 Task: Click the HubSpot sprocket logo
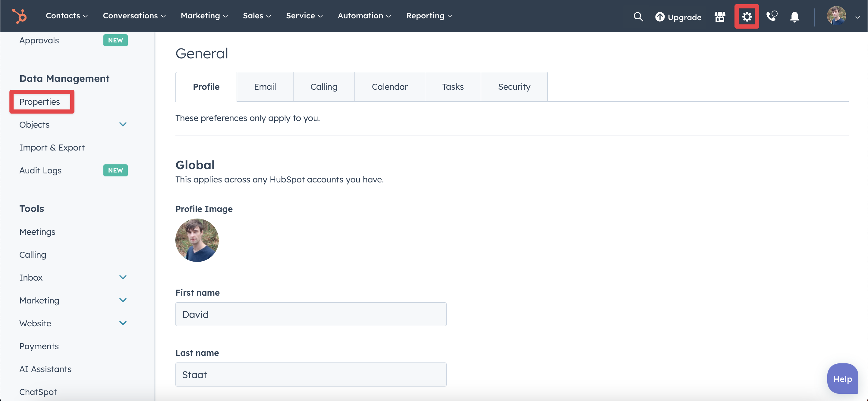click(19, 16)
